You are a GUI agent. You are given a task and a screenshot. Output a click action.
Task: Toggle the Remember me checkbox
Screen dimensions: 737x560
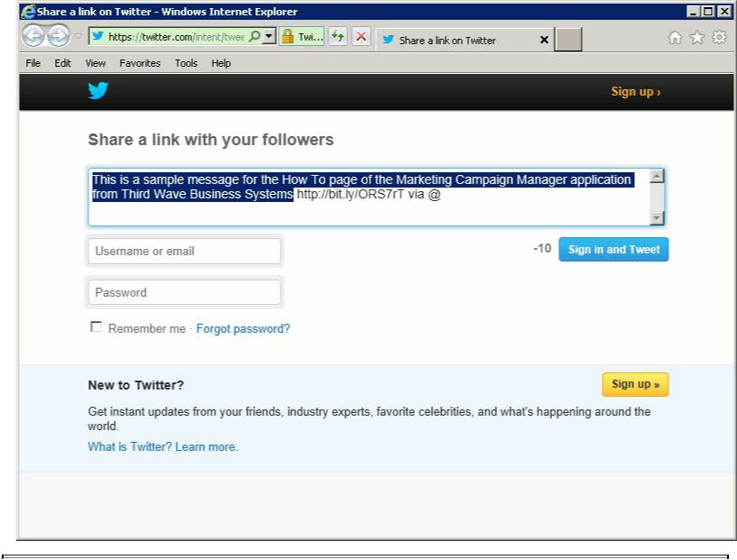96,327
